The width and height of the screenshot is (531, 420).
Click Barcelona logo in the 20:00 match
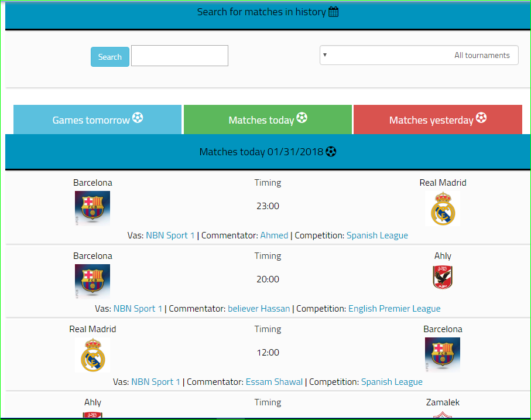click(93, 282)
